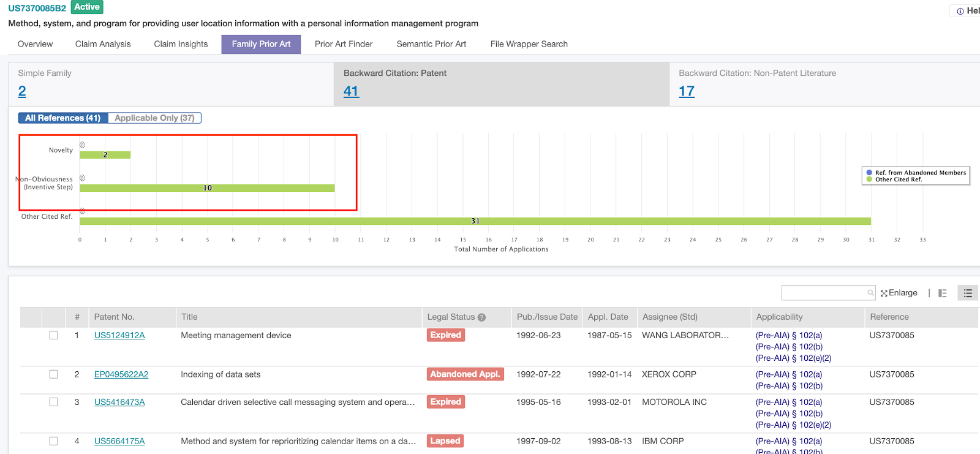Click the Appl. Date column header

tap(608, 317)
